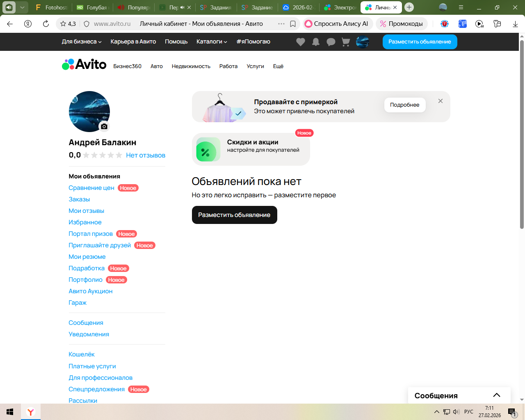Switch to the 2026-02 cloud tab
Screen dimensions: 525x420
pos(298,7)
